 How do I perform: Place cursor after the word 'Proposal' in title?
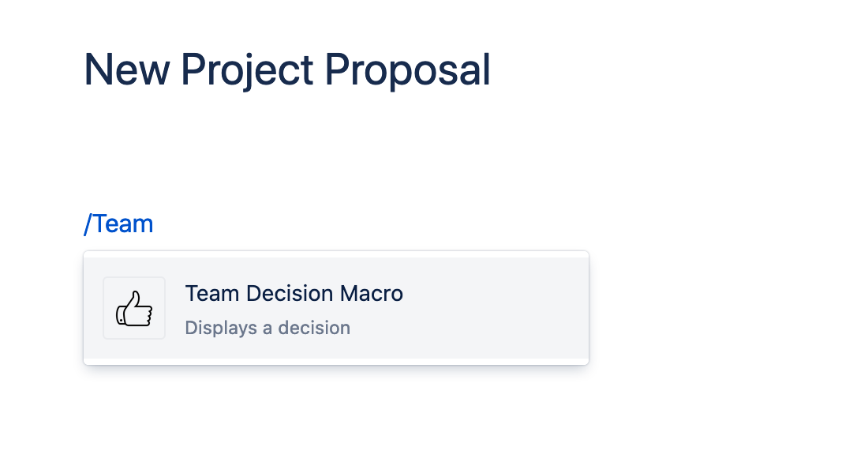point(492,70)
